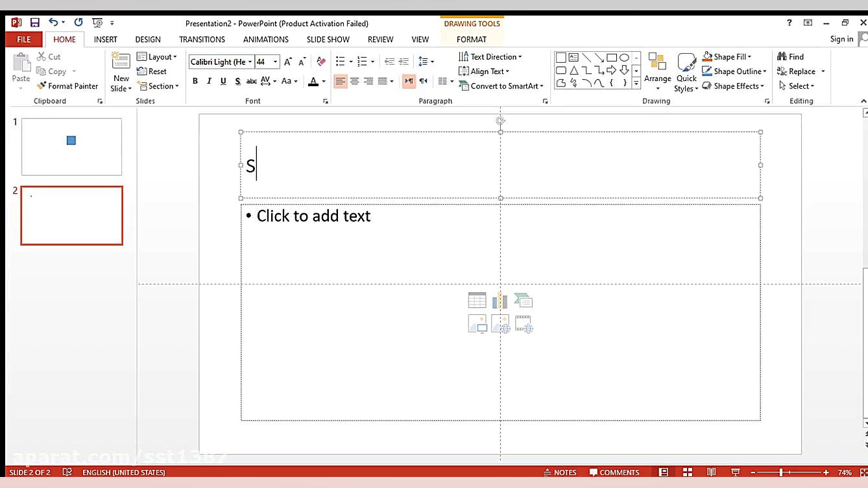
Task: Decrease the list indent level
Action: (389, 62)
